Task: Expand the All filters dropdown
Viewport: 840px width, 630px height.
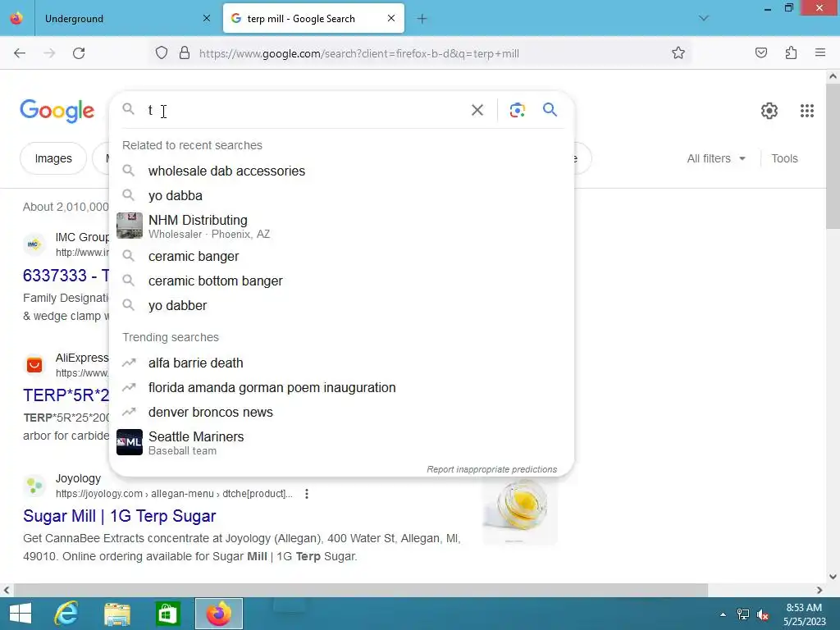Action: click(x=716, y=158)
